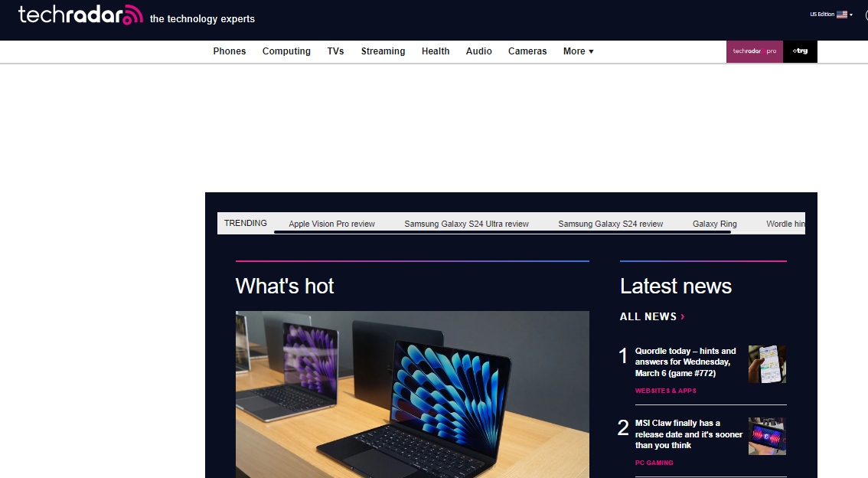The height and width of the screenshot is (478, 868).
Task: Click the TechRadar logo
Action: tap(80, 15)
